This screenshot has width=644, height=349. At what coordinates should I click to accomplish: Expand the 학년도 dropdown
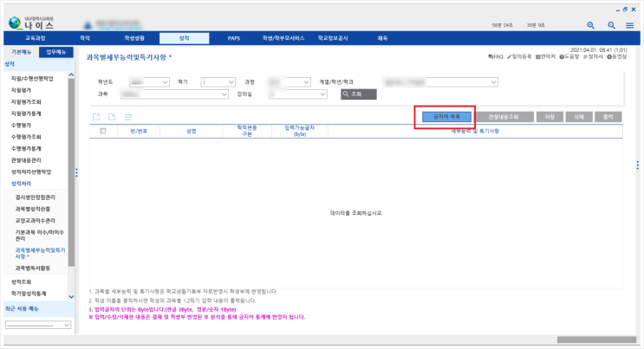pyautogui.click(x=149, y=82)
